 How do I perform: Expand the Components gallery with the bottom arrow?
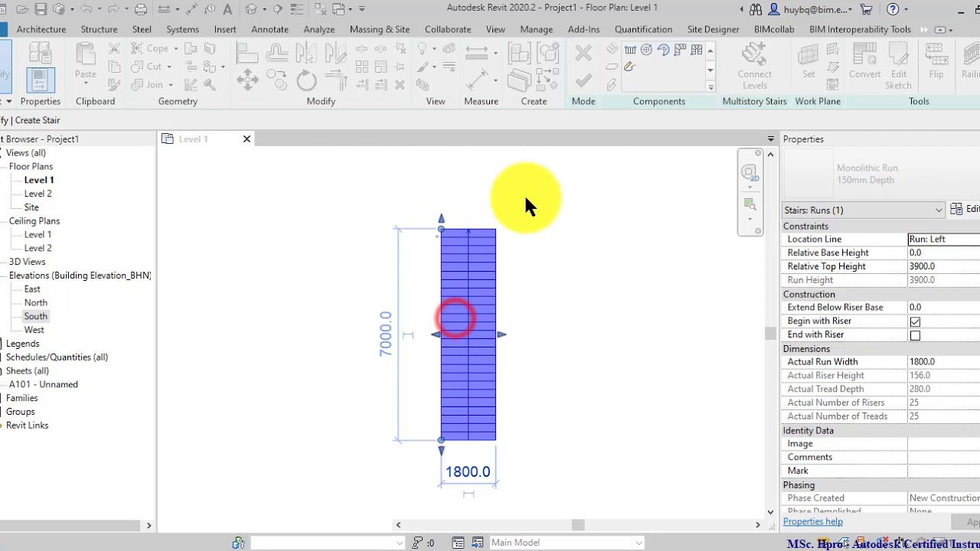(710, 86)
